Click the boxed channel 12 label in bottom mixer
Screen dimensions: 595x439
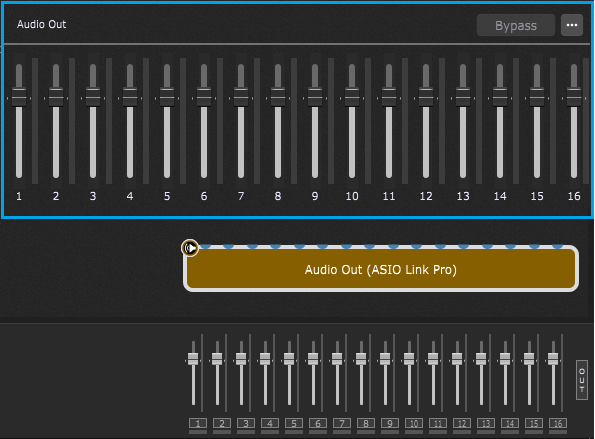click(462, 423)
